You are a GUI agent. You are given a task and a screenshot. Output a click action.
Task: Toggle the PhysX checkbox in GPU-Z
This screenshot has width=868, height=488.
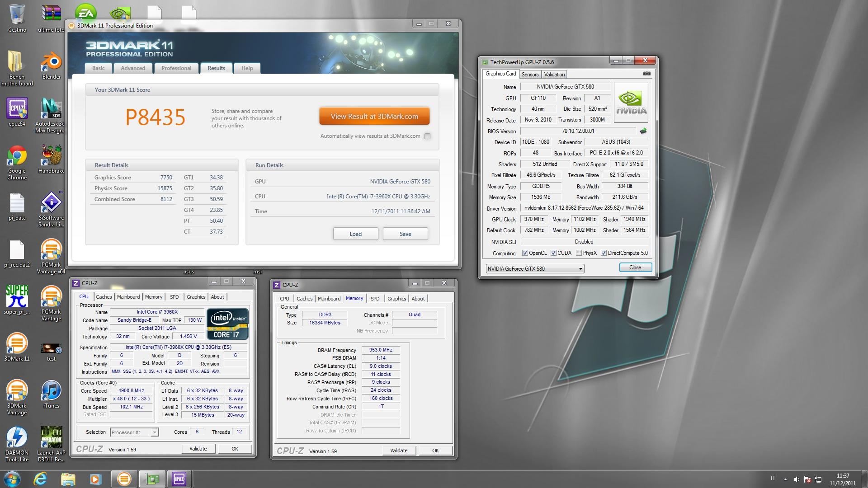[579, 253]
